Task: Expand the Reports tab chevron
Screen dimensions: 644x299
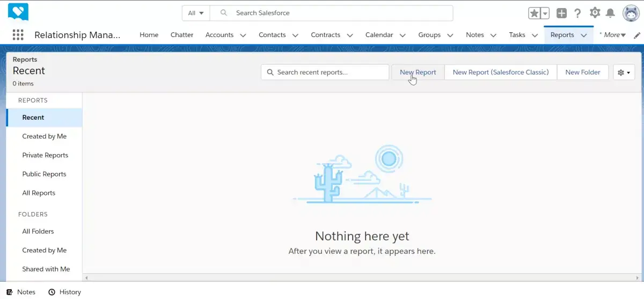Action: tap(583, 35)
